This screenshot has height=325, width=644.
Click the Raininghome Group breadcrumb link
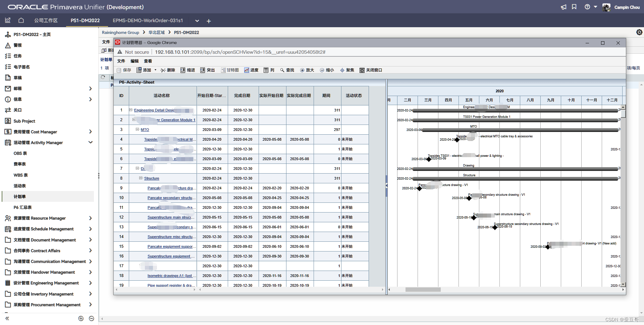120,33
